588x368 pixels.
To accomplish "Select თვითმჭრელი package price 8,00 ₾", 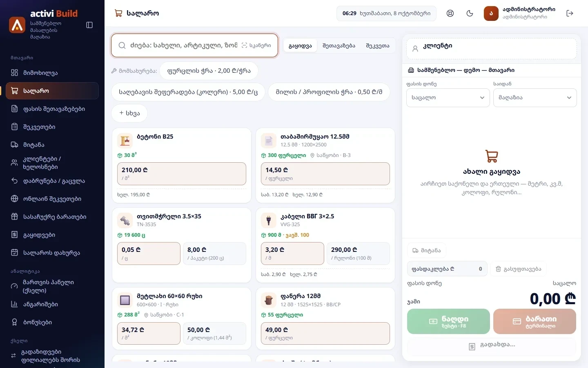I will pyautogui.click(x=214, y=254).
